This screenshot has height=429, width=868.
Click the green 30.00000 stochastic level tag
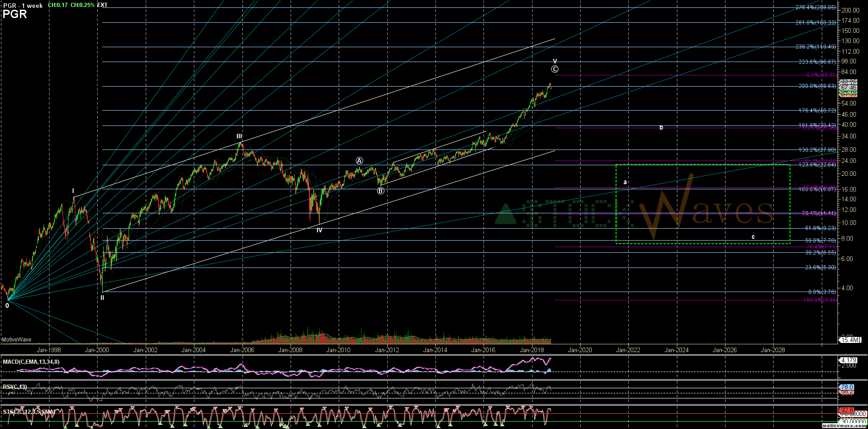point(853,421)
